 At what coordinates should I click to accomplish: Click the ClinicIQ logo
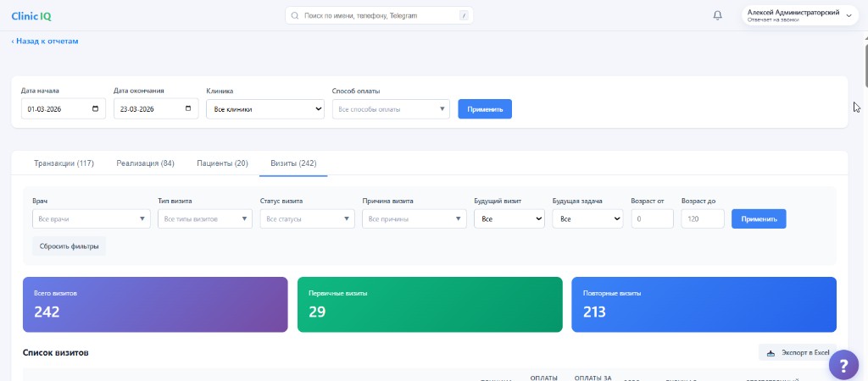(x=31, y=16)
